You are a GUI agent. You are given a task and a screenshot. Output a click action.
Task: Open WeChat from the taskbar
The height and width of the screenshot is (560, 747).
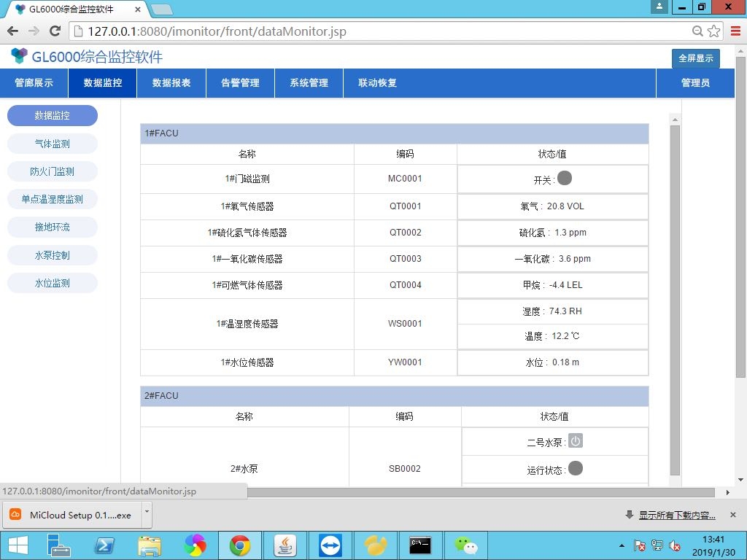coord(465,545)
